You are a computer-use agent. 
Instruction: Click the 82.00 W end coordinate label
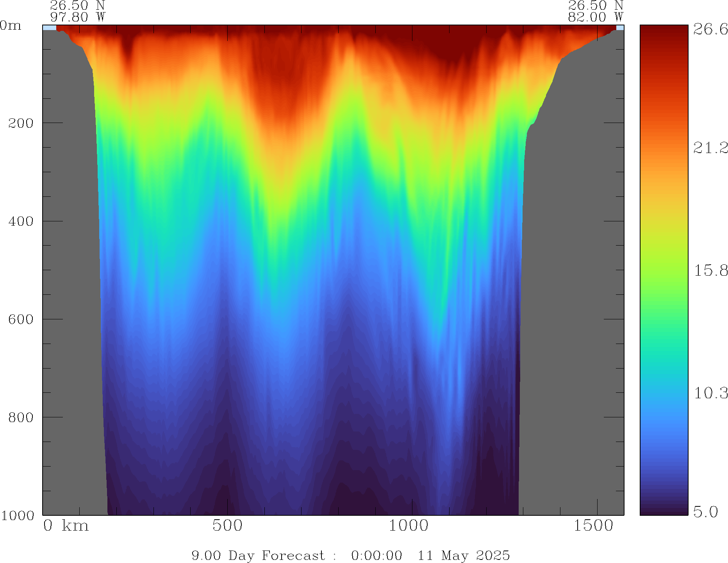(595, 17)
